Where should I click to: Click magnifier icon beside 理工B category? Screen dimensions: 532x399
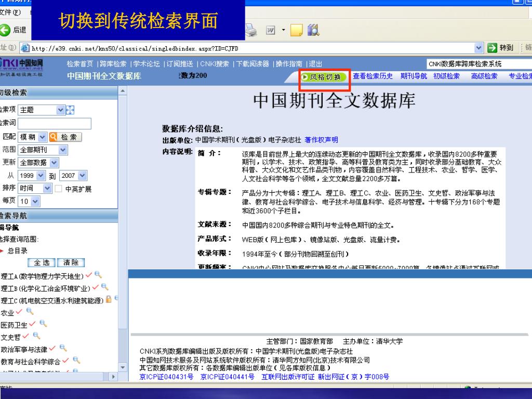tap(105, 287)
